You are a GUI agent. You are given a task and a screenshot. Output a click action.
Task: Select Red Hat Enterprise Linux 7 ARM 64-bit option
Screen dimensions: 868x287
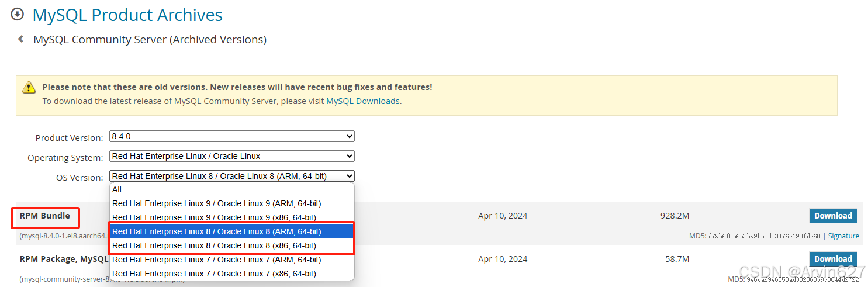231,260
